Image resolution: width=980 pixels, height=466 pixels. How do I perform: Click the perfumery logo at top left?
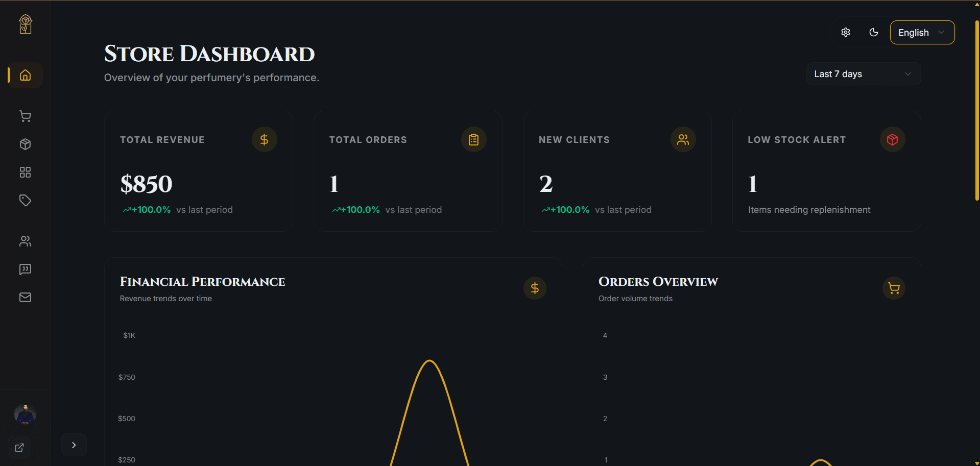coord(26,24)
